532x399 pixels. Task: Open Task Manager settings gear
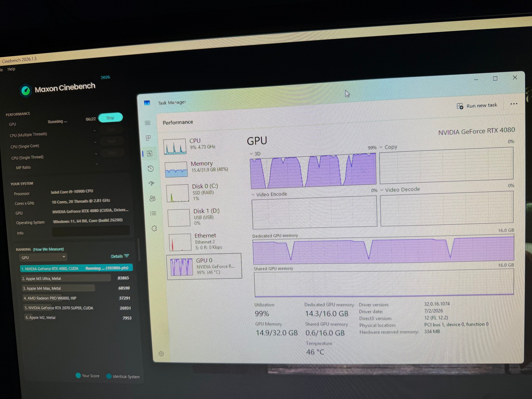tap(161, 354)
